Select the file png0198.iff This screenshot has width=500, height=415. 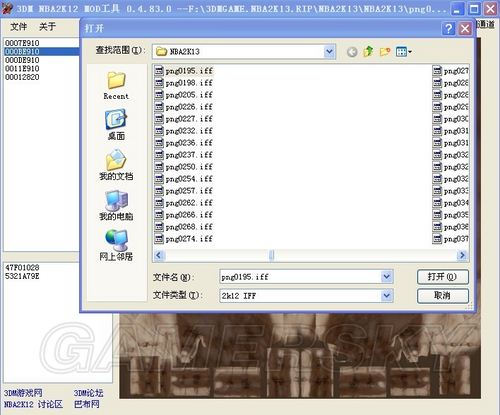pyautogui.click(x=184, y=83)
